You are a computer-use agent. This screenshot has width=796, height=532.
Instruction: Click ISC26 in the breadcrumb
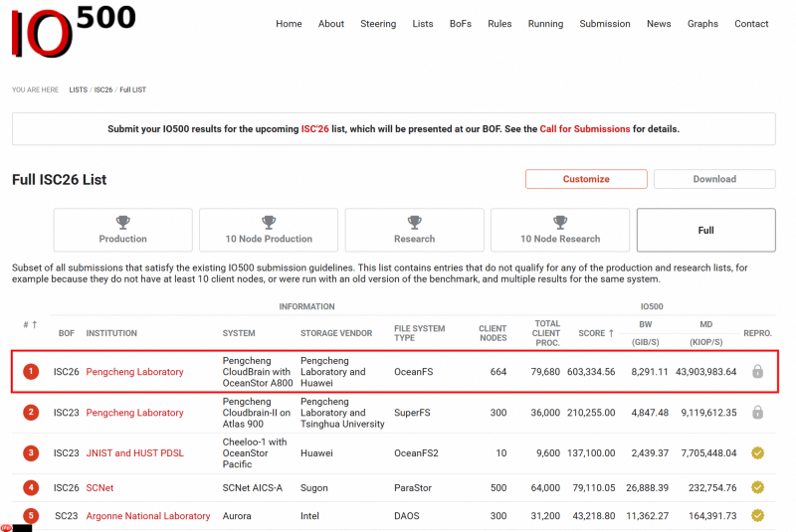[103, 89]
